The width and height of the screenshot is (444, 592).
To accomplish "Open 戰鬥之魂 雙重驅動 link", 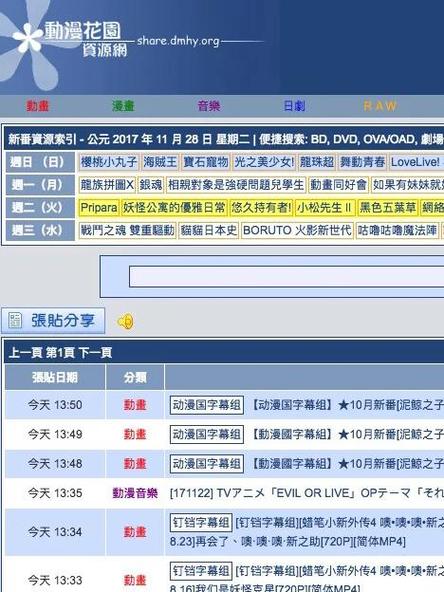I will (x=127, y=230).
